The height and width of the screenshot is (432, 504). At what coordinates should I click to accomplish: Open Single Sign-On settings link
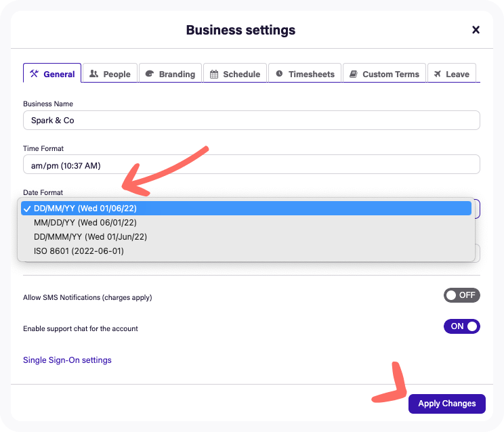pos(67,360)
